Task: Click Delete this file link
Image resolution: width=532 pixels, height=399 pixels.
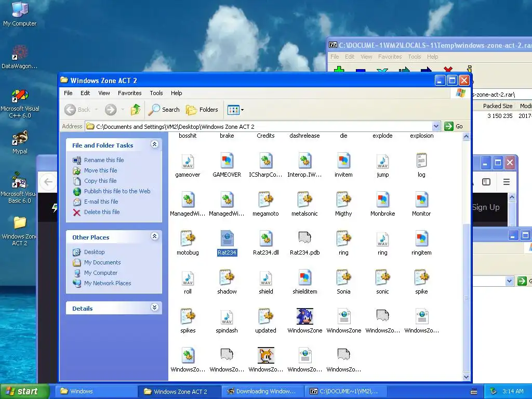Action: click(102, 212)
